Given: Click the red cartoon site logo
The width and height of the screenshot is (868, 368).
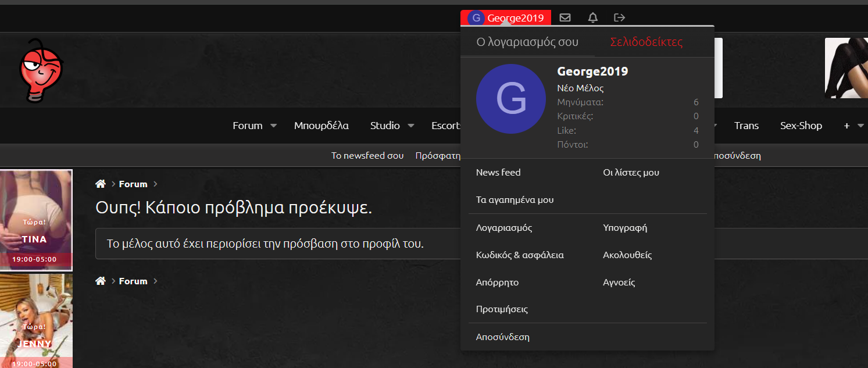Looking at the screenshot, I should tap(41, 71).
